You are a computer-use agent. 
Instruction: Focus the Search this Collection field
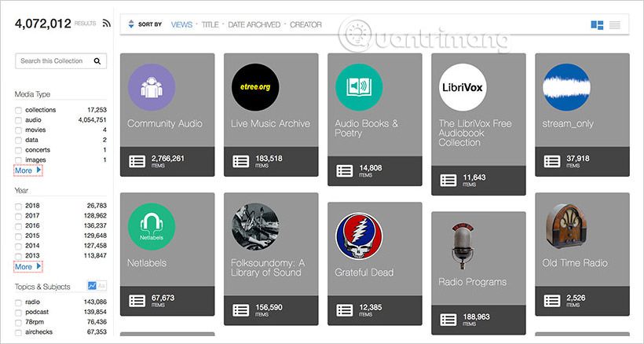(55, 61)
